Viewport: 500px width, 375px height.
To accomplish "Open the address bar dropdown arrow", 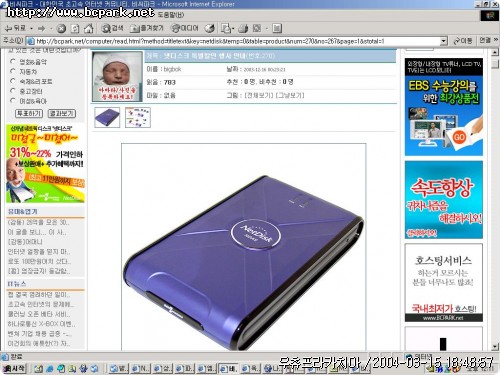I will [443, 41].
